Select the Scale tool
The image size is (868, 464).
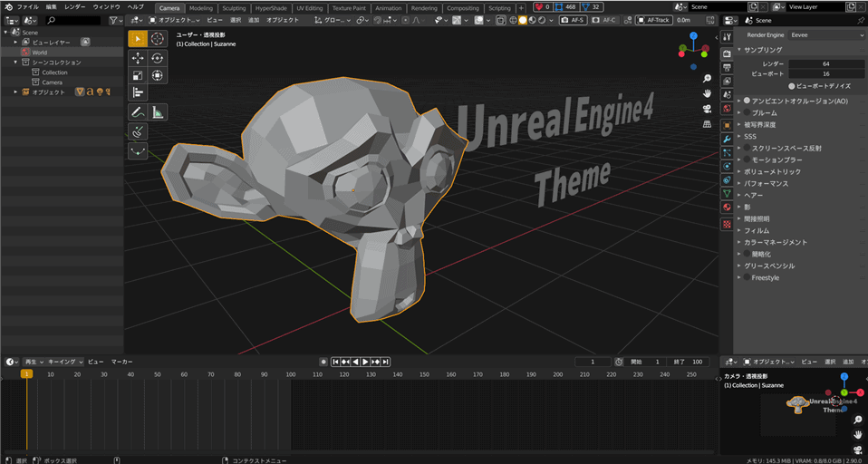tap(138, 75)
